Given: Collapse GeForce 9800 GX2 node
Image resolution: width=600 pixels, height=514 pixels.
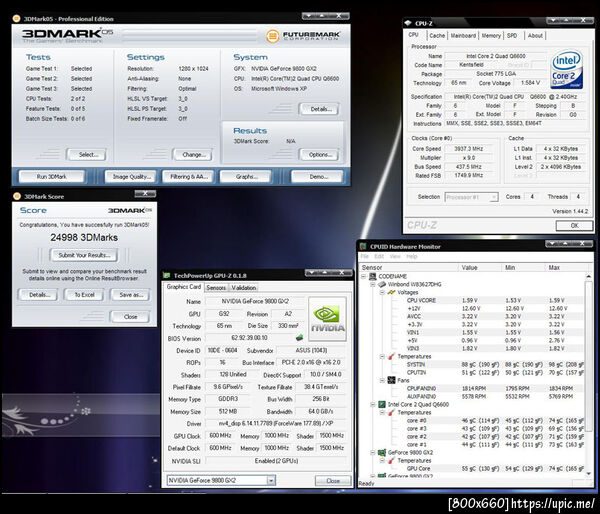Looking at the screenshot, I should coord(373,452).
